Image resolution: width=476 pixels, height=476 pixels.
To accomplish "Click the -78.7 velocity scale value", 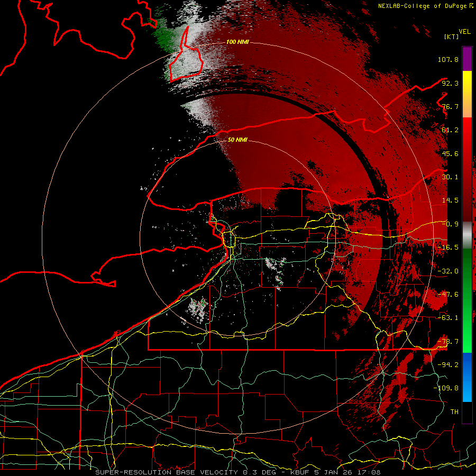I will [x=448, y=342].
